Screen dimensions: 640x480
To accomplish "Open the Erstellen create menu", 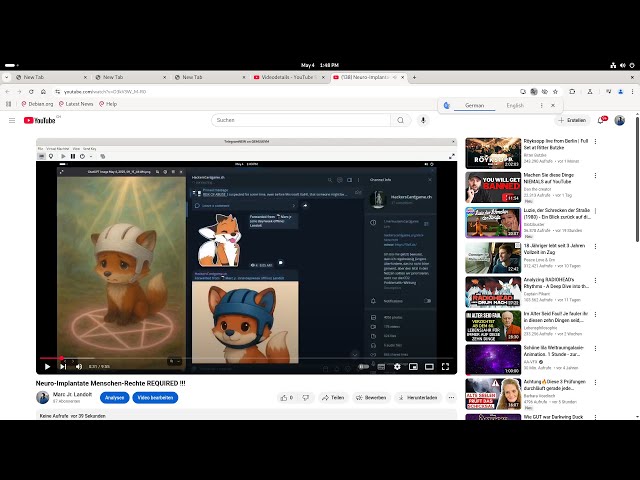I will click(573, 120).
